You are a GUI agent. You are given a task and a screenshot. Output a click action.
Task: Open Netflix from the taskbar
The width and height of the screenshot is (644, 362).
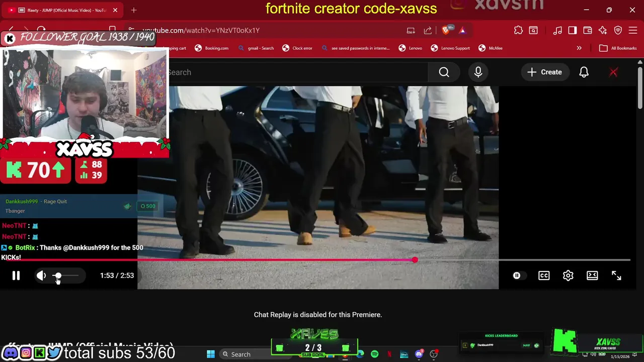(389, 354)
